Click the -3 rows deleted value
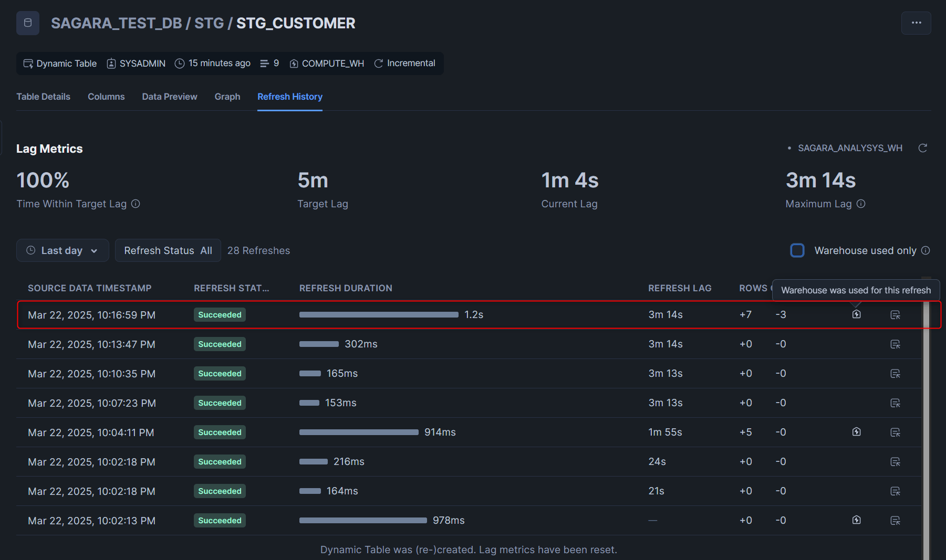 781,314
